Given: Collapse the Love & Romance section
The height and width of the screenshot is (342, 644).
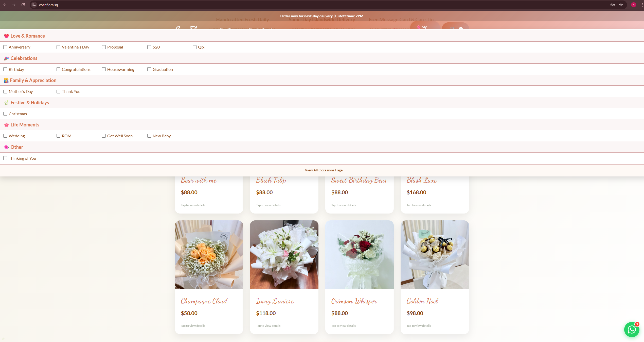Looking at the screenshot, I should (x=27, y=36).
